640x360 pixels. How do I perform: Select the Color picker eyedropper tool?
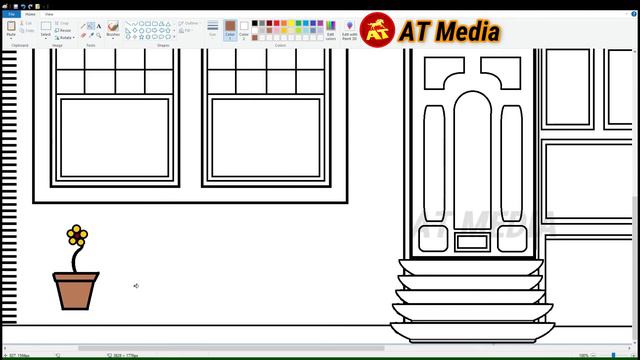[x=91, y=36]
